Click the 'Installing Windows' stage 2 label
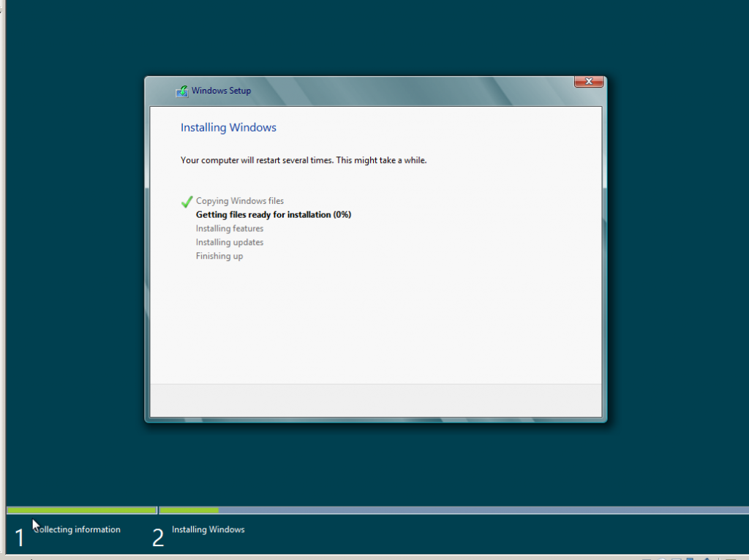749x560 pixels. click(x=208, y=529)
